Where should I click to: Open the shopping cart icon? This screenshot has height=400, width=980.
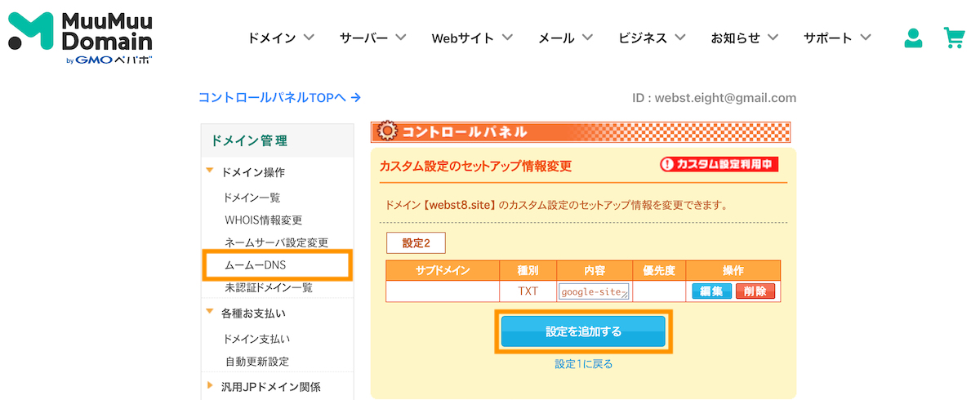(954, 38)
